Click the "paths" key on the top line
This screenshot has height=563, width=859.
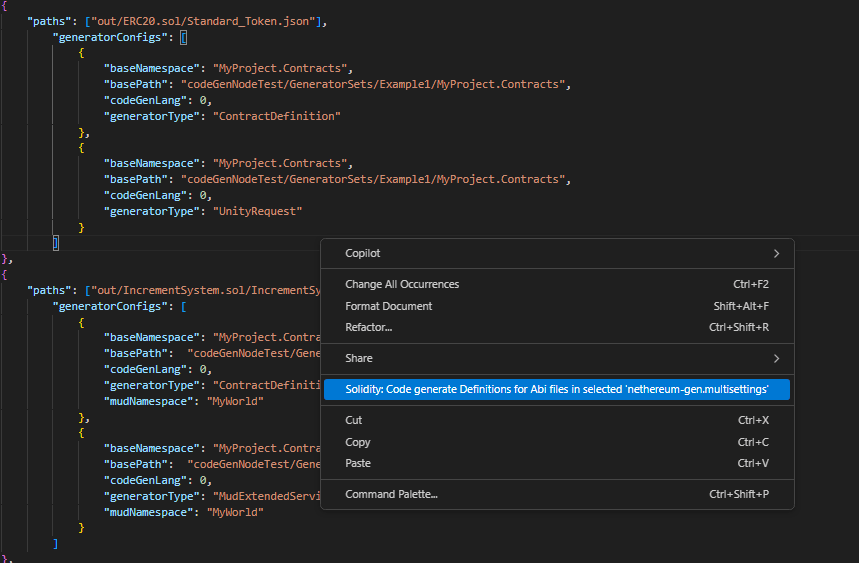pos(50,21)
